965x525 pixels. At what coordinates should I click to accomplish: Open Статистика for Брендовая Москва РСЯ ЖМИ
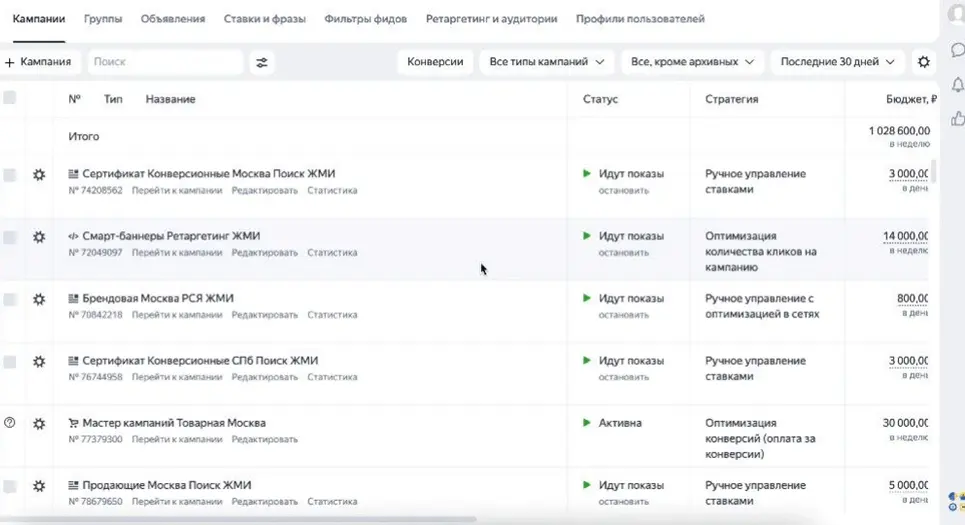click(332, 315)
